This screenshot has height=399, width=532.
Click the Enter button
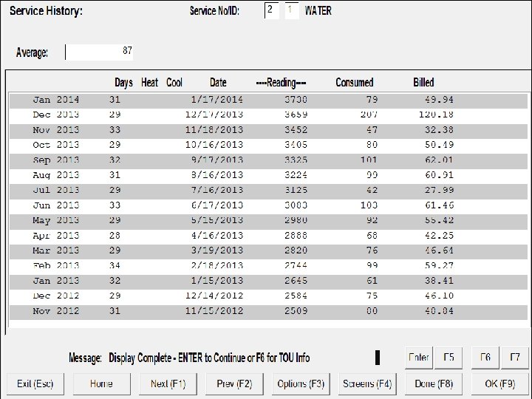point(419,358)
